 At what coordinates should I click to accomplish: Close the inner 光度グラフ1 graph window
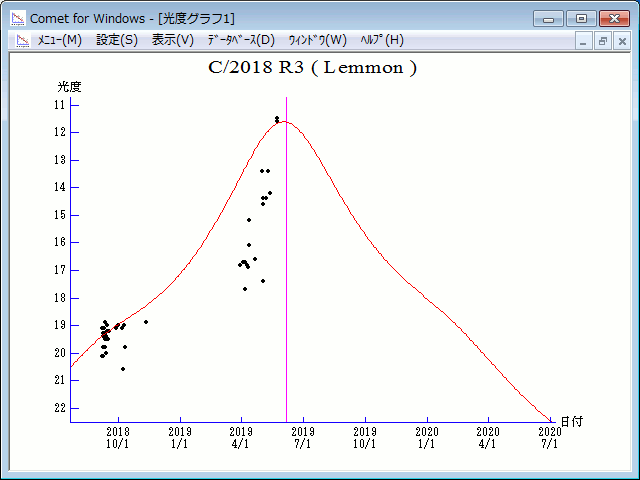pyautogui.click(x=622, y=41)
